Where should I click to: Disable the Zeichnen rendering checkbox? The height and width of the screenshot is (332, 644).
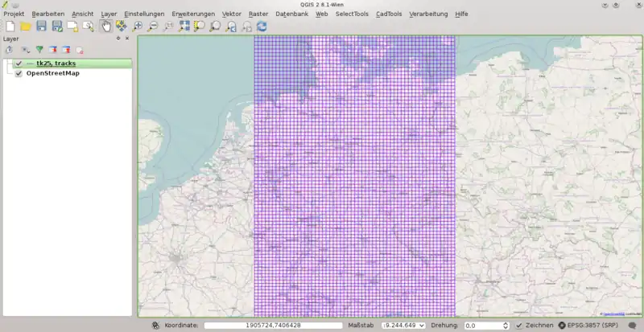pyautogui.click(x=519, y=325)
